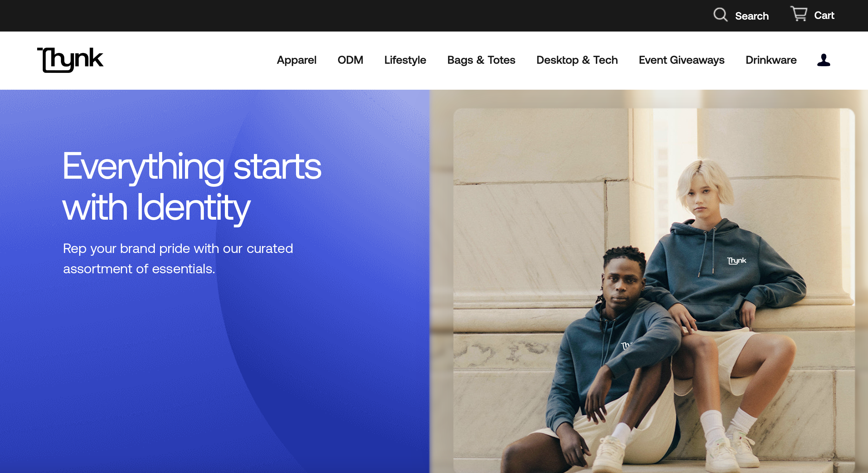The image size is (868, 473).
Task: Go to the Lifestyle category
Action: [405, 60]
